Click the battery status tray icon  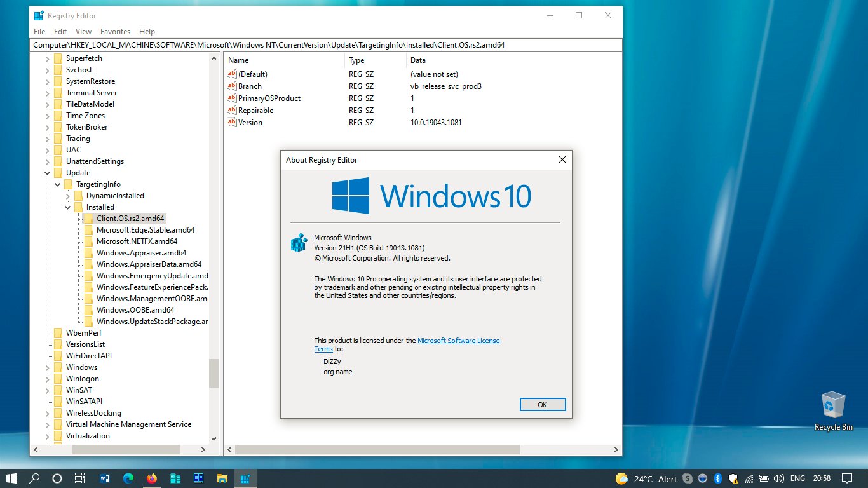(764, 478)
